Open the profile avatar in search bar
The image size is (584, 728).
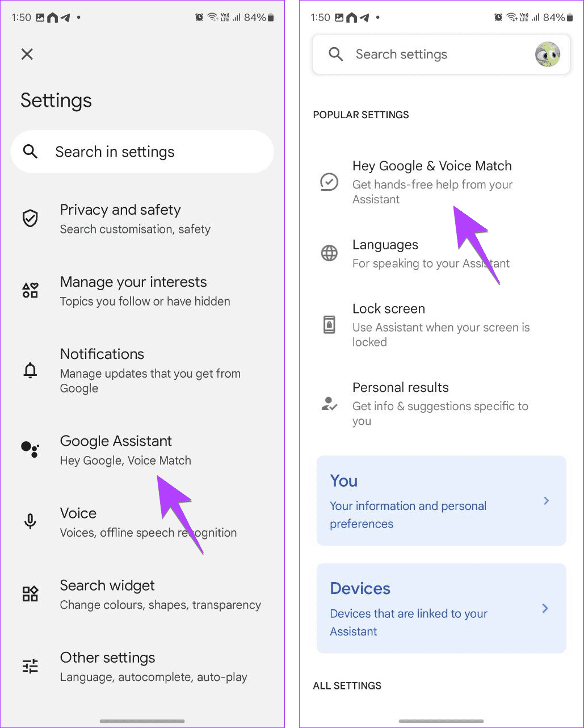click(x=547, y=54)
